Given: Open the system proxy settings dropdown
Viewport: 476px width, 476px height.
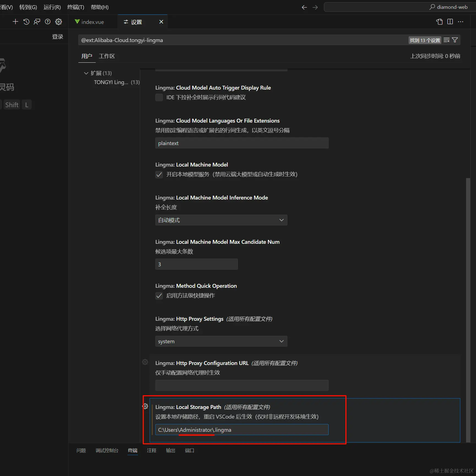Looking at the screenshot, I should pos(221,341).
